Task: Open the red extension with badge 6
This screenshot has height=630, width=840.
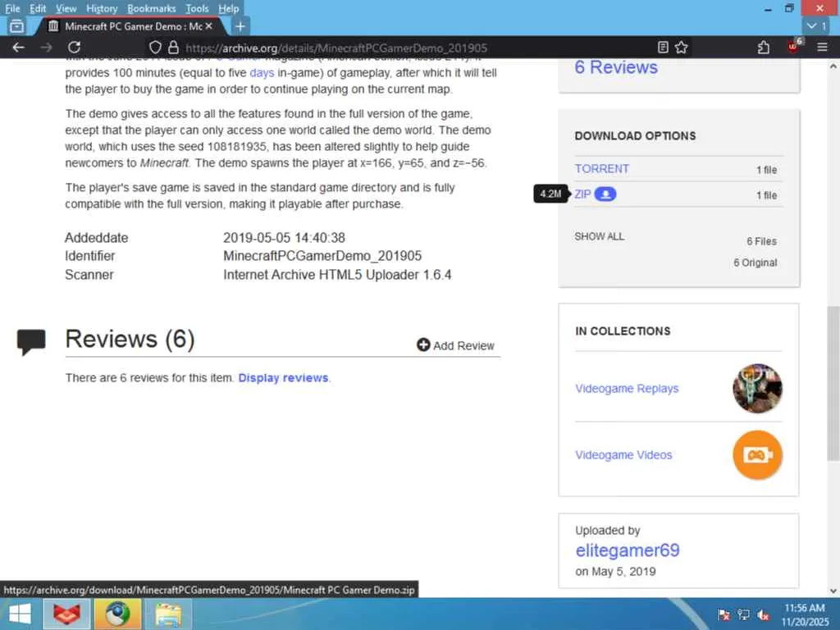Action: point(794,46)
